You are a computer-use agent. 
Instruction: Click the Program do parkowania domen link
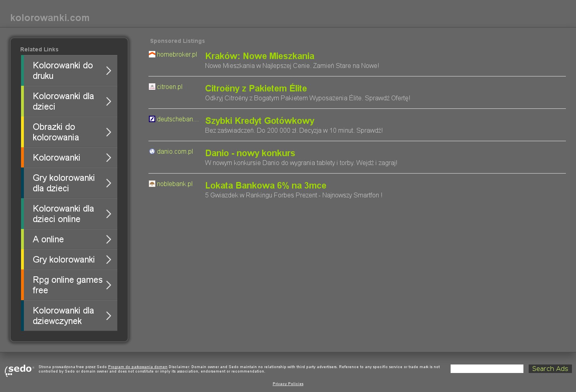(x=138, y=367)
